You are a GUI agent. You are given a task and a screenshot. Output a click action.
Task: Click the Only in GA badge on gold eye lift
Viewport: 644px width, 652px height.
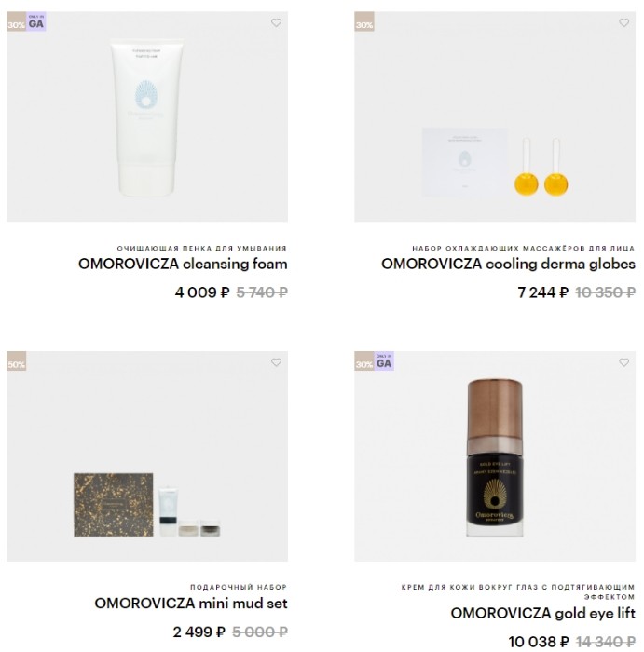click(x=384, y=361)
